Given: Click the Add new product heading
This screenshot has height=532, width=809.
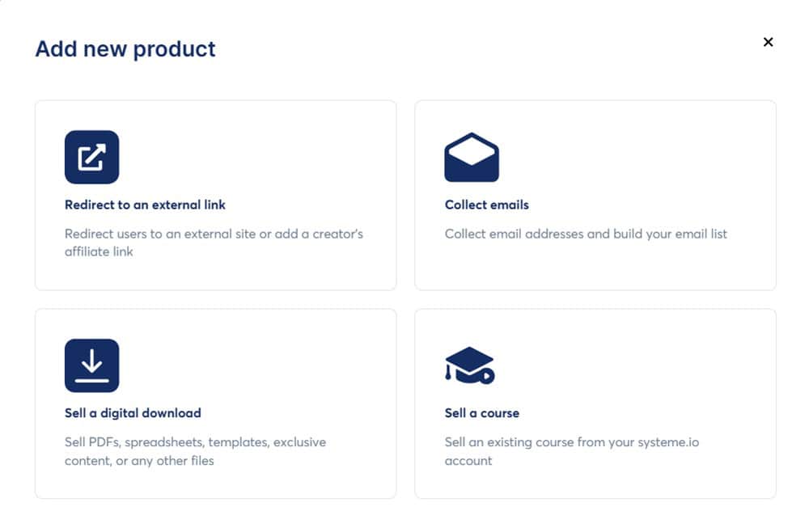Looking at the screenshot, I should point(125,49).
